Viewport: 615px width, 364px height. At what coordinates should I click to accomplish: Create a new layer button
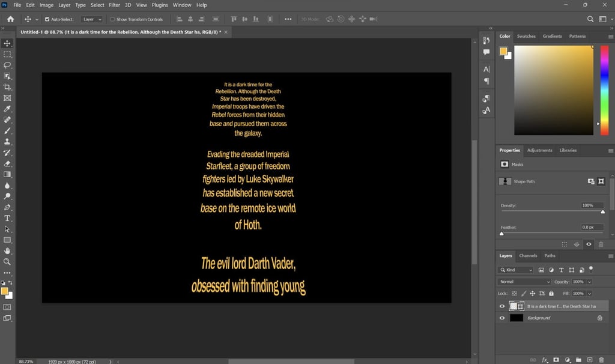point(590,360)
